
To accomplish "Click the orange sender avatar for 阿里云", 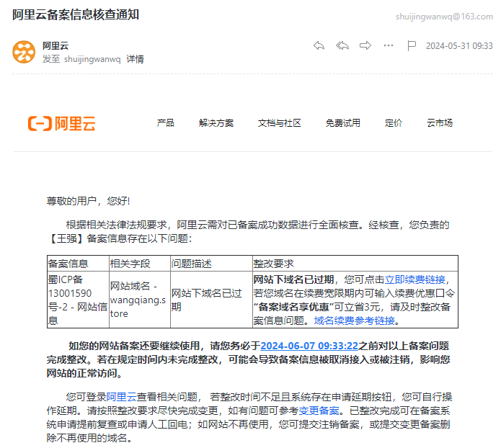I will (x=24, y=52).
